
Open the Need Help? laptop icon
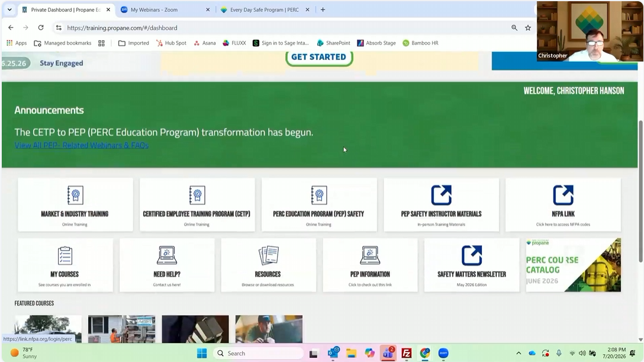click(x=167, y=255)
